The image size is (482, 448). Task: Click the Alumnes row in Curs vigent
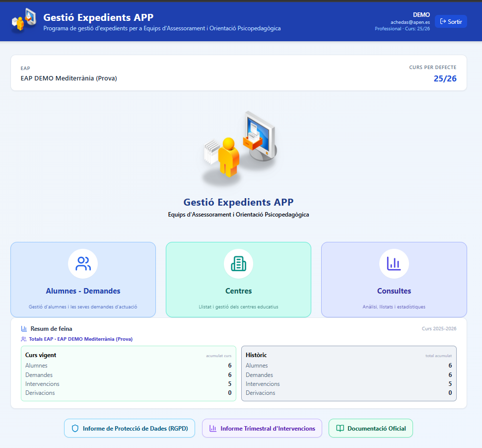pyautogui.click(x=129, y=365)
